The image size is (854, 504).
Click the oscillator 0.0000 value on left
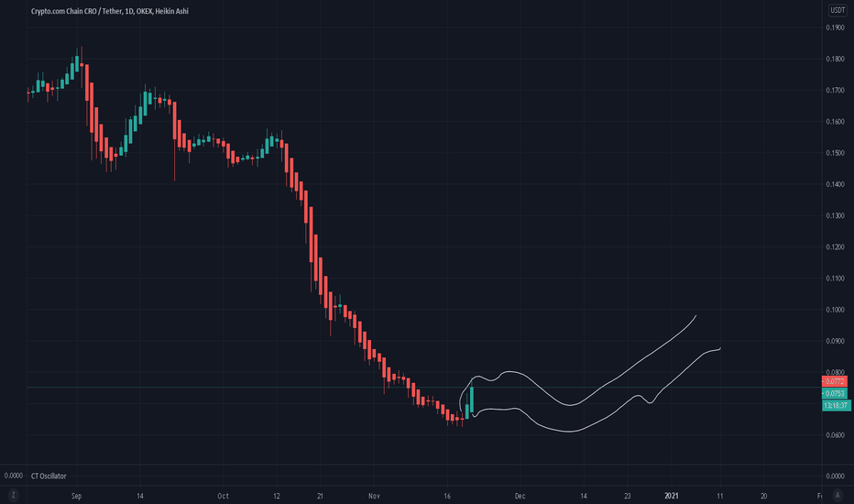click(x=14, y=476)
